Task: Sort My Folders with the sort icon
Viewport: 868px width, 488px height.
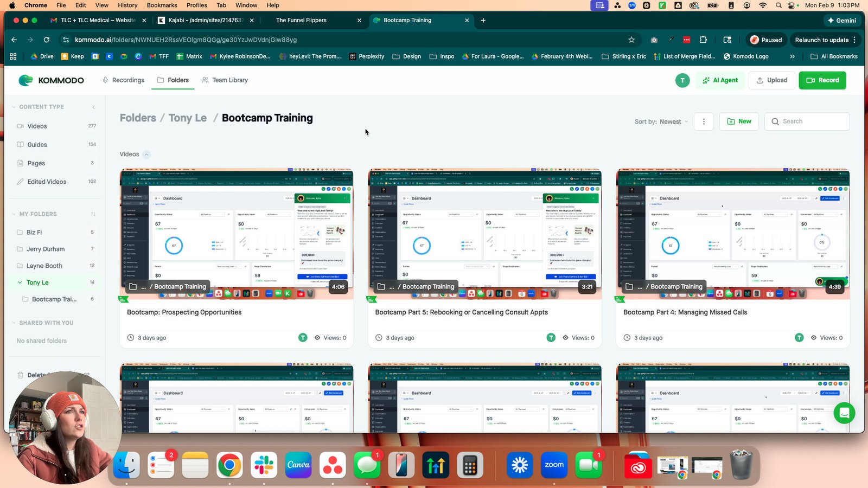Action: coord(93,214)
